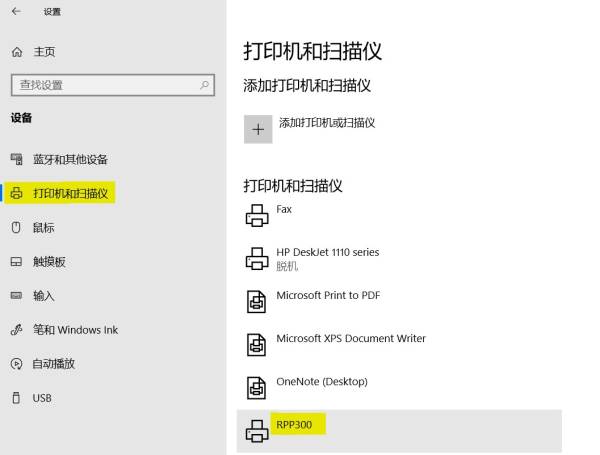Click the back arrow in Settings

16,12
